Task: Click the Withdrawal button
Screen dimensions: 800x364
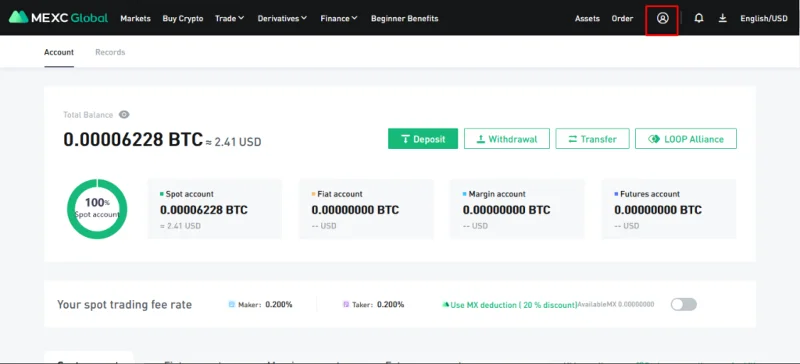Action: tap(507, 139)
